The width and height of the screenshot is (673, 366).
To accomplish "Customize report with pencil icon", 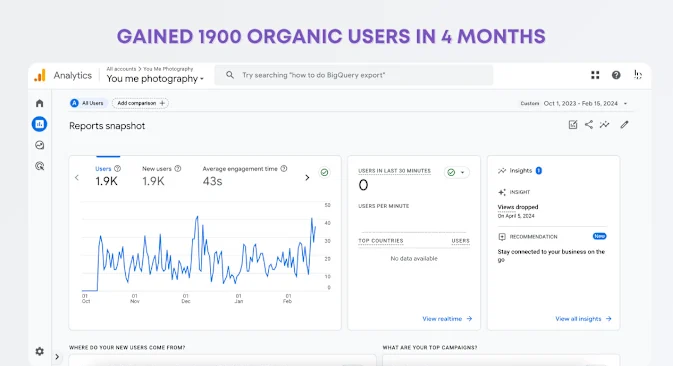I will coord(624,125).
